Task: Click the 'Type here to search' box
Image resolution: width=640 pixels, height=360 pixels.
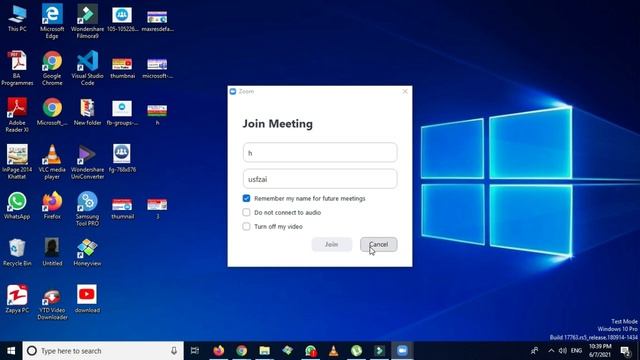Action: click(103, 351)
